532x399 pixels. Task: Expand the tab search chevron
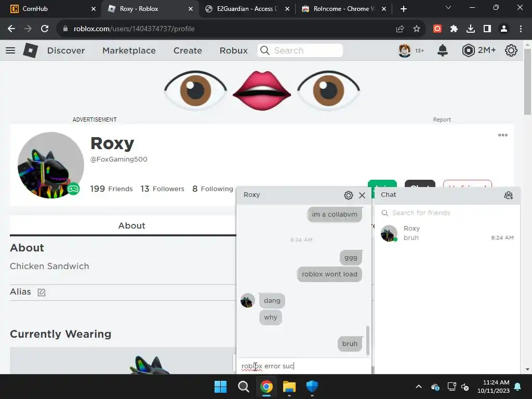tap(448, 7)
